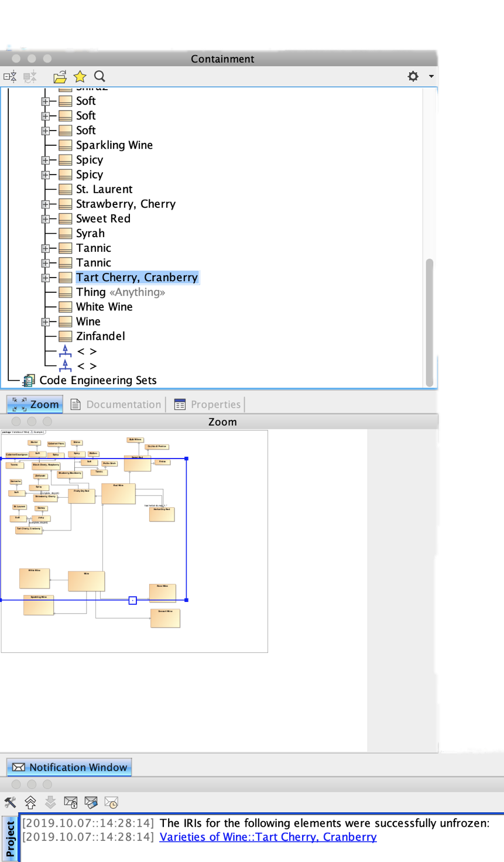504x862 pixels.
Task: Clear notifications with envelope eraser icon
Action: click(91, 802)
